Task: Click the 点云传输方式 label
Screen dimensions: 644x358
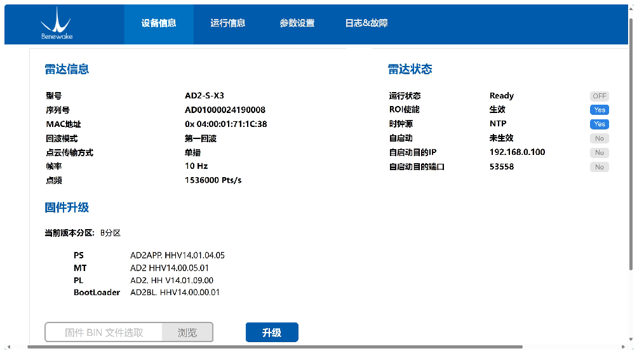Action: (69, 153)
